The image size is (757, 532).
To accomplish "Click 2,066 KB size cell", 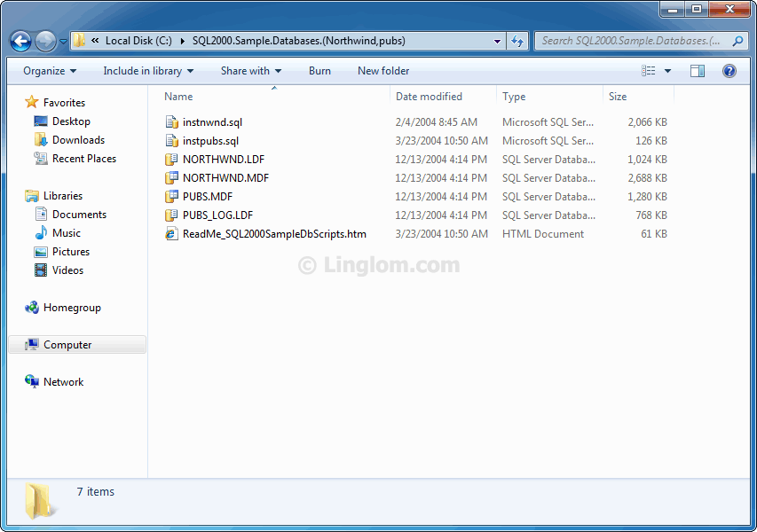I will click(647, 122).
